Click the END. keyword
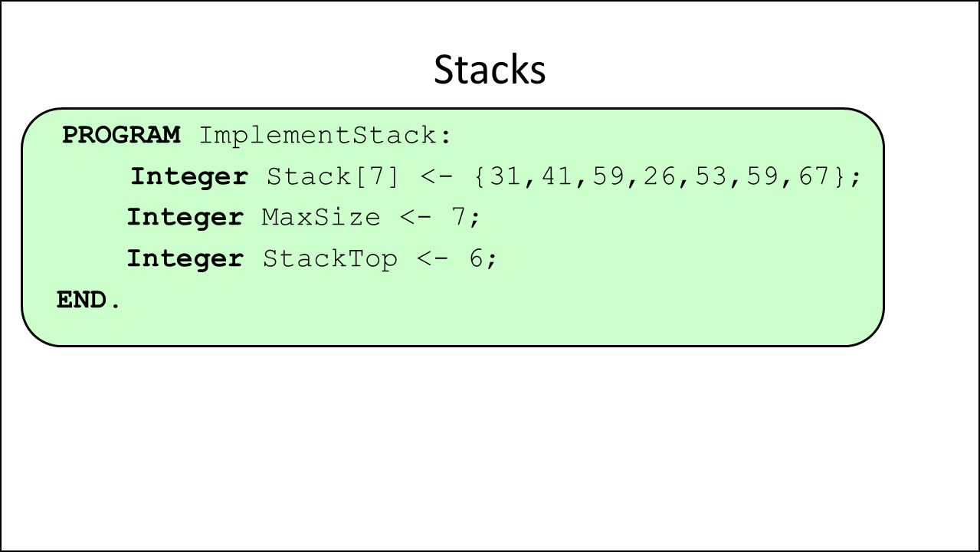 point(88,301)
